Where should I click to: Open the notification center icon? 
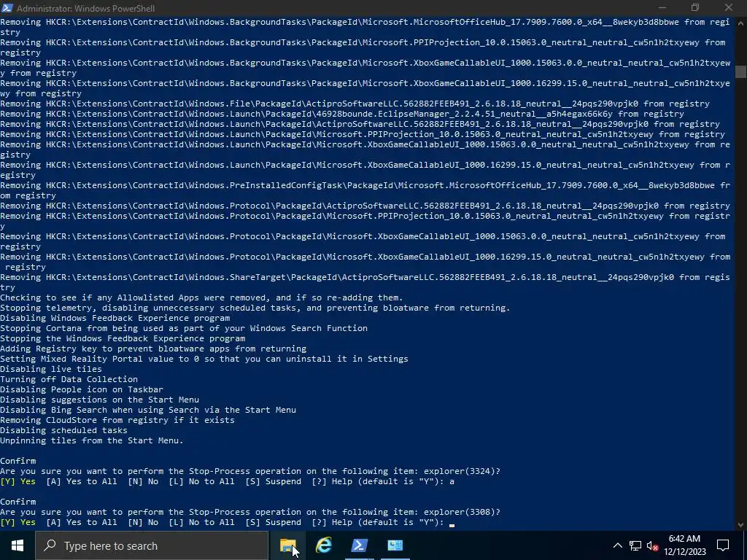click(x=723, y=545)
